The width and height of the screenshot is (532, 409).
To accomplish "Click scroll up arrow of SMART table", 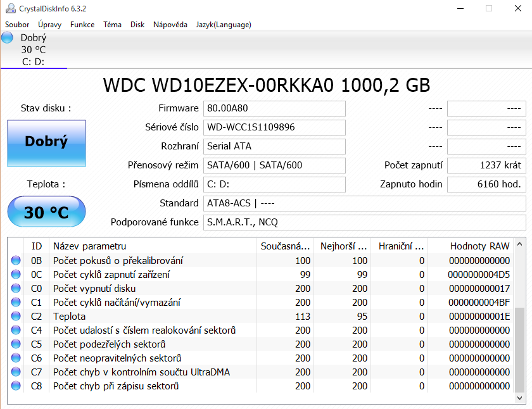I will pos(519,244).
